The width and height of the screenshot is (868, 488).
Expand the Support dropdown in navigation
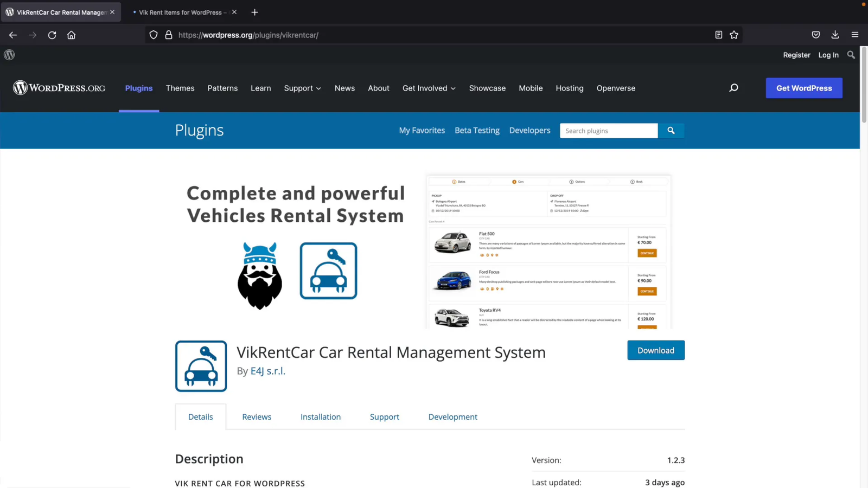[x=302, y=88]
